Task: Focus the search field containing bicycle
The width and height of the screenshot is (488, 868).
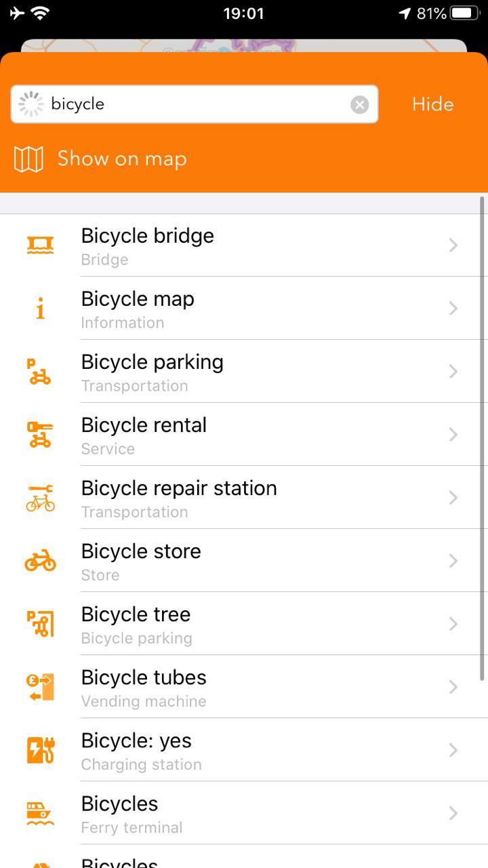Action: (197, 104)
